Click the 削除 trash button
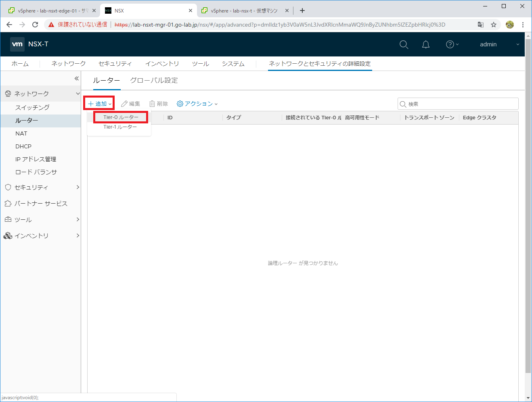The height and width of the screenshot is (402, 532). click(x=159, y=104)
